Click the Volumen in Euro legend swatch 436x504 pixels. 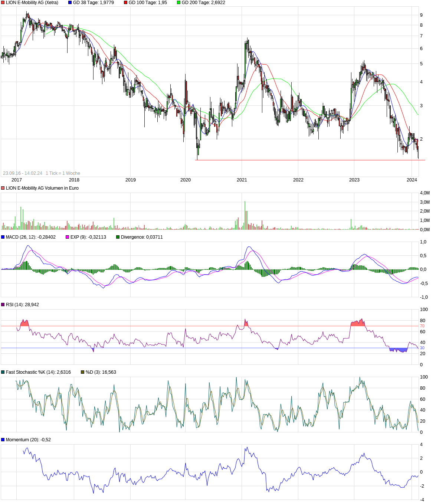tap(3, 188)
